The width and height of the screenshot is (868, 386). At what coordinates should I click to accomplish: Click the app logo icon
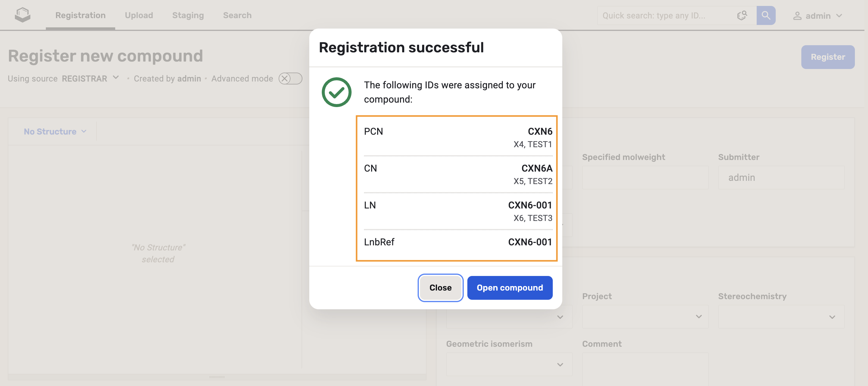[23, 15]
